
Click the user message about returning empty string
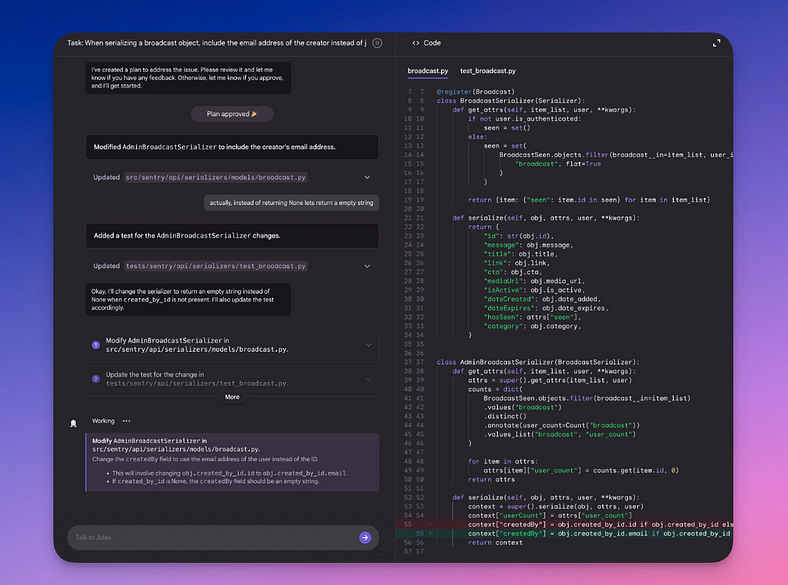[291, 203]
